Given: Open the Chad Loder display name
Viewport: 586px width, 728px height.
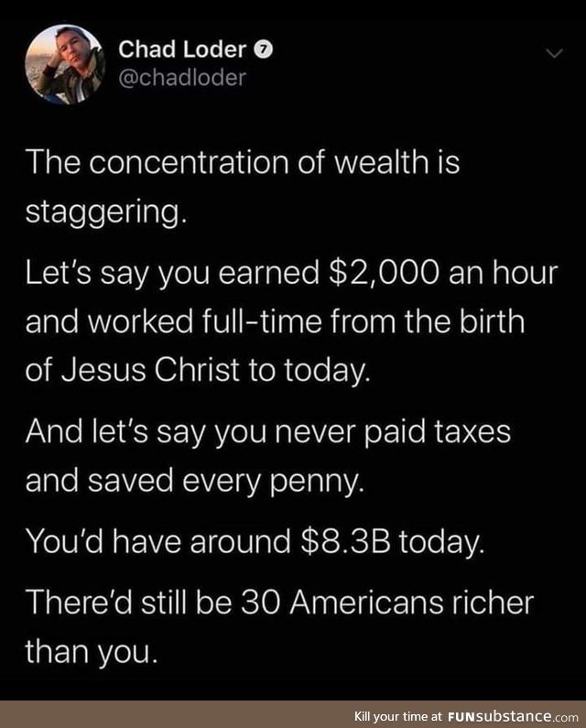Looking at the screenshot, I should [184, 52].
